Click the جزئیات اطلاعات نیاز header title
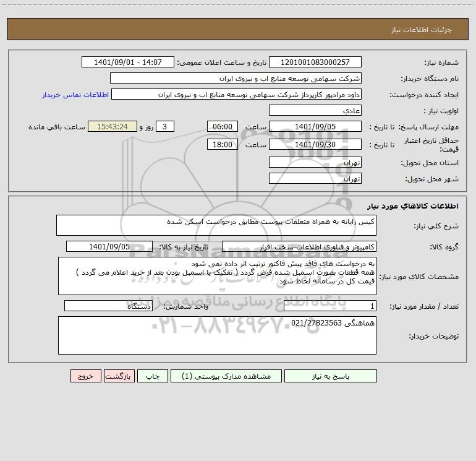Image resolution: width=476 pixels, height=461 pixels. click(x=422, y=30)
